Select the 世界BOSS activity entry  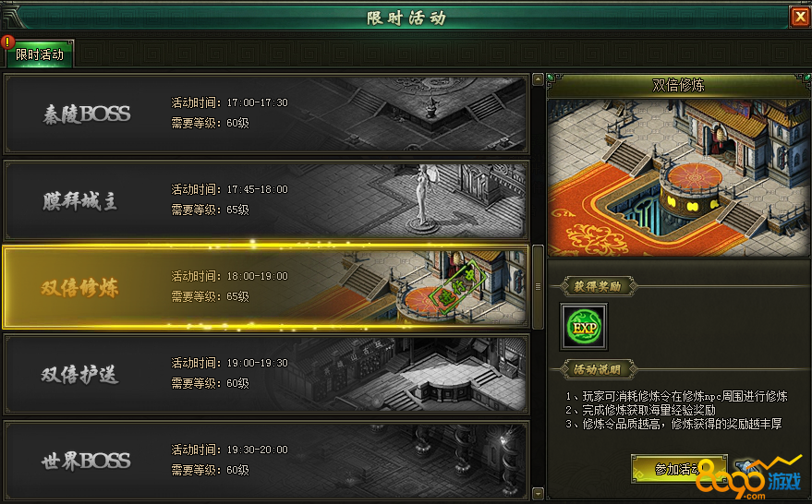266,461
